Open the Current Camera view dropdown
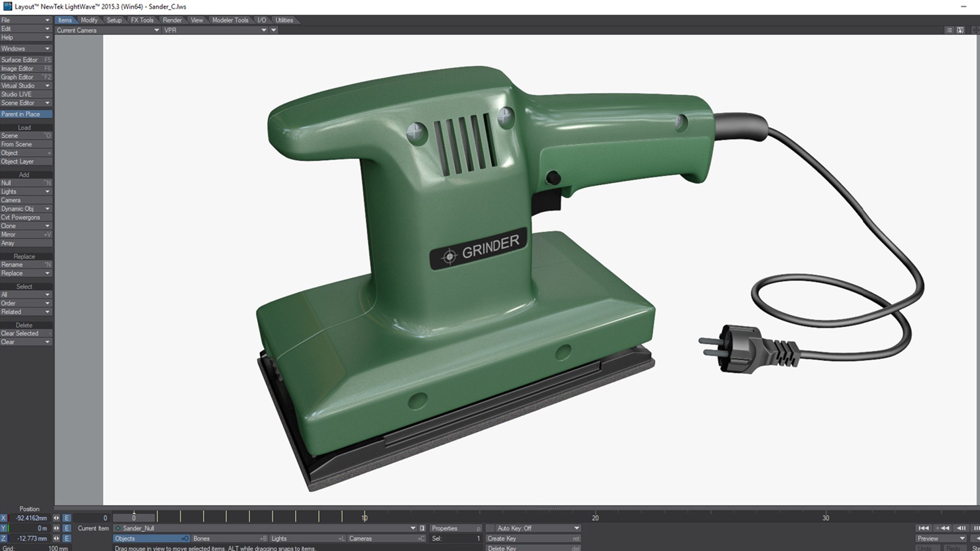Viewport: 980px width, 551px height. [x=108, y=30]
